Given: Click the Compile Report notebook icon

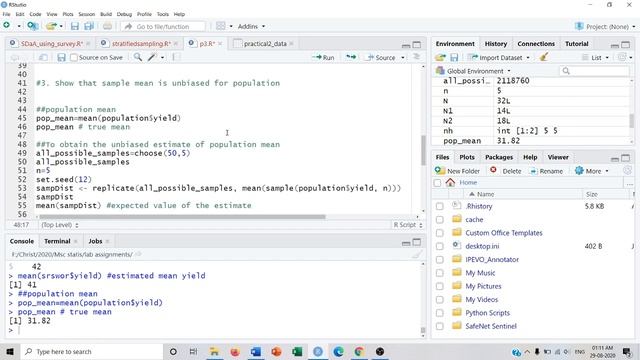Looking at the screenshot, I should click(176, 58).
